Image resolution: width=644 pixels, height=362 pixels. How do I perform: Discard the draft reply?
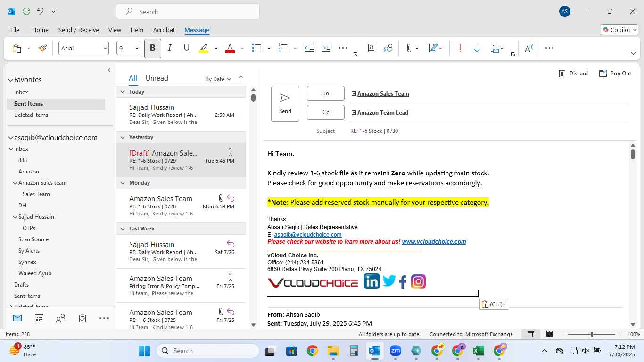coord(573,73)
